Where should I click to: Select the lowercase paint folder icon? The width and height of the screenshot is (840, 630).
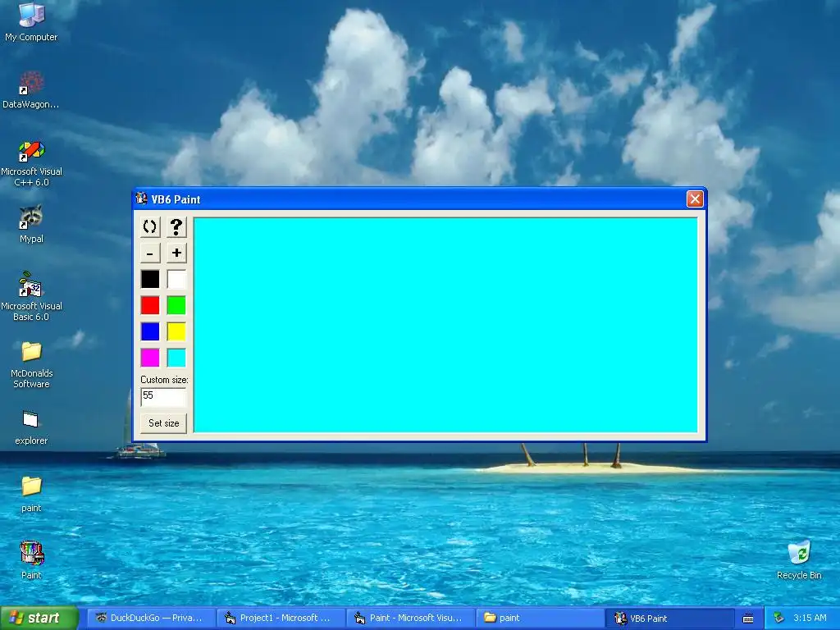point(31,494)
